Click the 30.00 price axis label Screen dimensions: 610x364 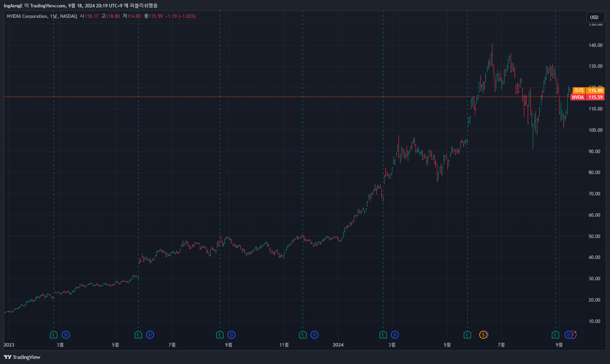click(594, 279)
